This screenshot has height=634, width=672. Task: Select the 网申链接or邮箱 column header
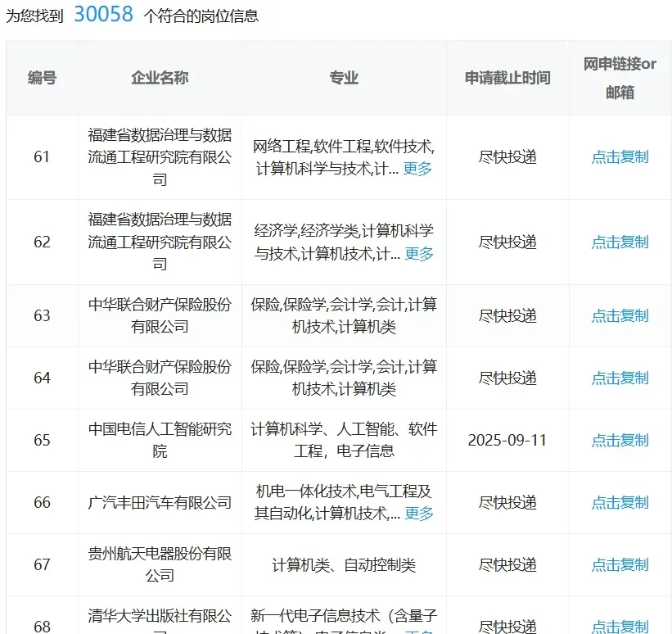point(620,78)
